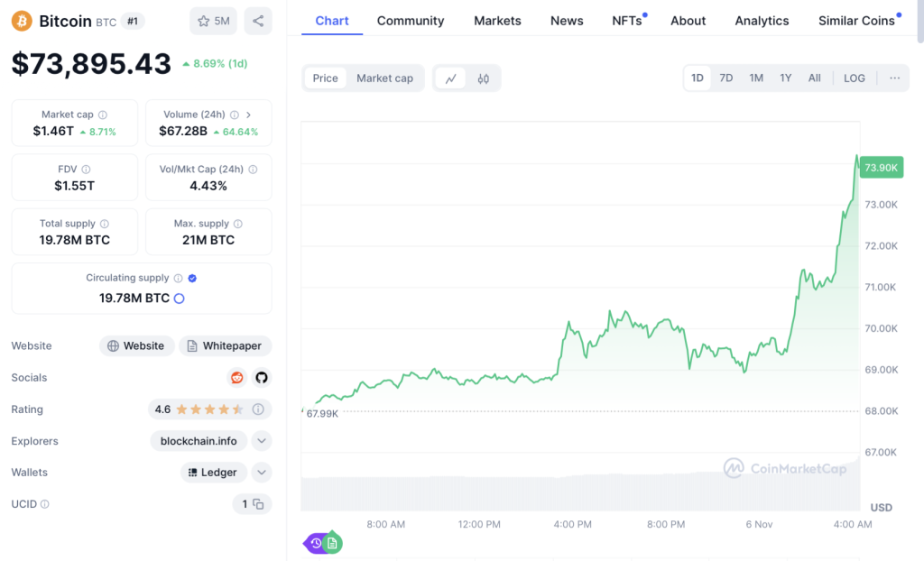Click the Bitcoin orange logo icon
The height and width of the screenshot is (561, 924).
(22, 22)
